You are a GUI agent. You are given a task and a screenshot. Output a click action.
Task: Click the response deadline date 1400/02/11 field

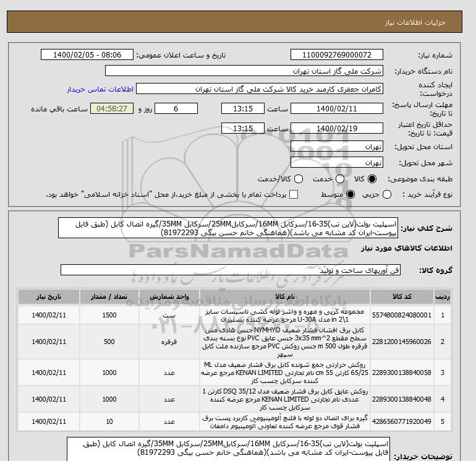click(337, 108)
